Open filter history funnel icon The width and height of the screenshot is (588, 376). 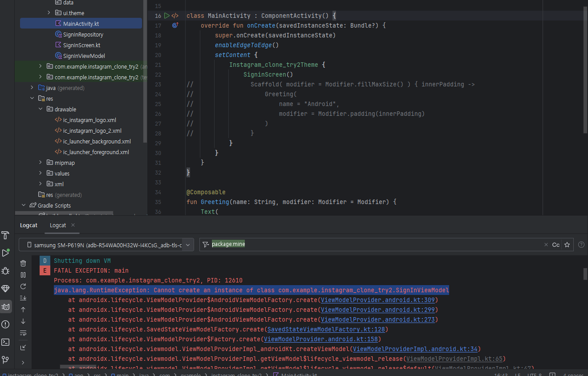point(206,245)
